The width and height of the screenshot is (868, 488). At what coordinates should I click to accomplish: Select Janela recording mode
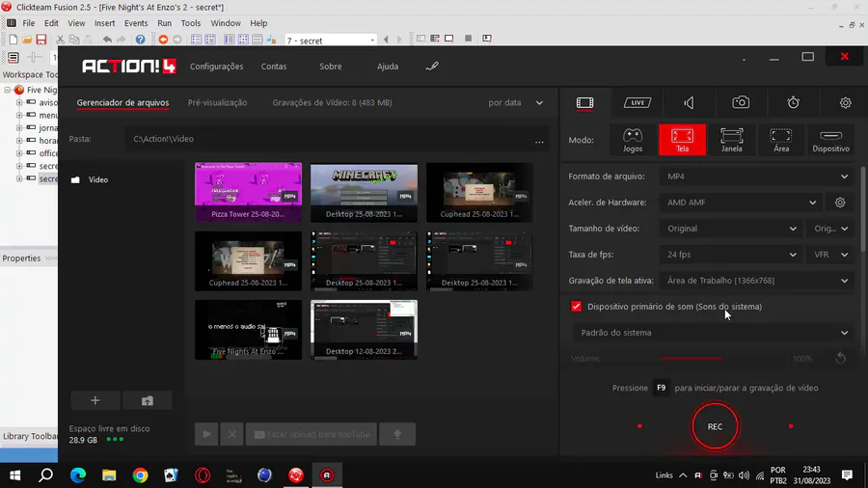coord(731,140)
